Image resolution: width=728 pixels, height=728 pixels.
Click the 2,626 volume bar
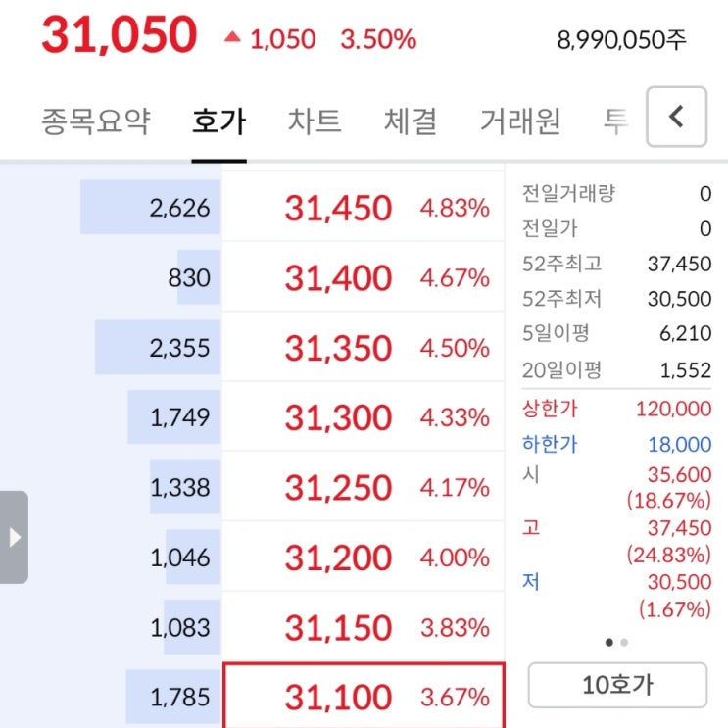point(151,208)
